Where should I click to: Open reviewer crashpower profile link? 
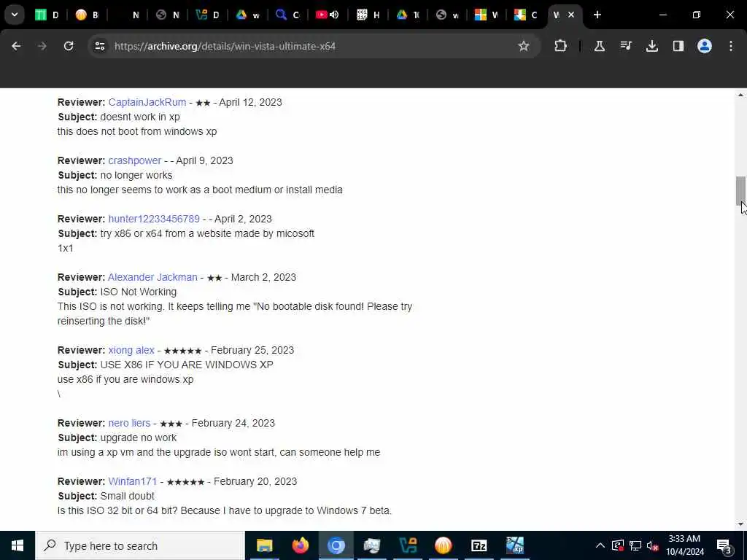pyautogui.click(x=135, y=160)
